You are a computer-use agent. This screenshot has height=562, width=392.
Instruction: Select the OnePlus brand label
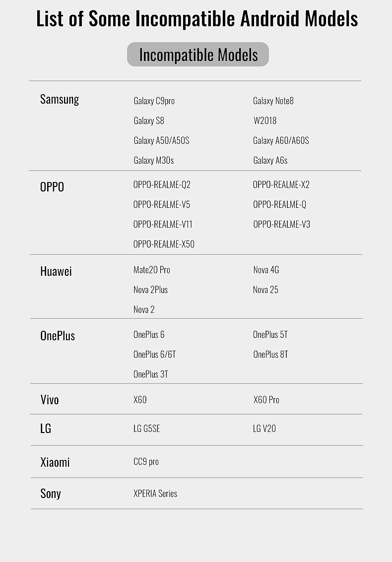(58, 336)
